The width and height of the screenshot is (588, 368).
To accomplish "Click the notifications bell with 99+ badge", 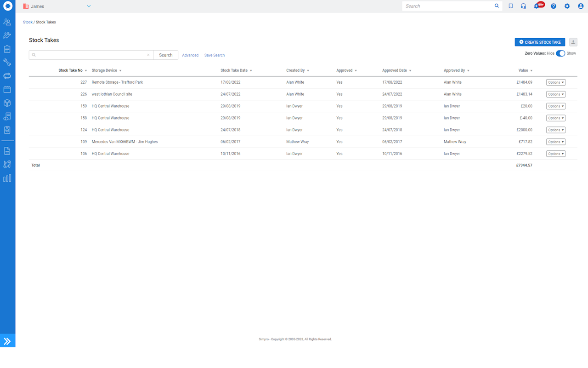I will pyautogui.click(x=537, y=6).
